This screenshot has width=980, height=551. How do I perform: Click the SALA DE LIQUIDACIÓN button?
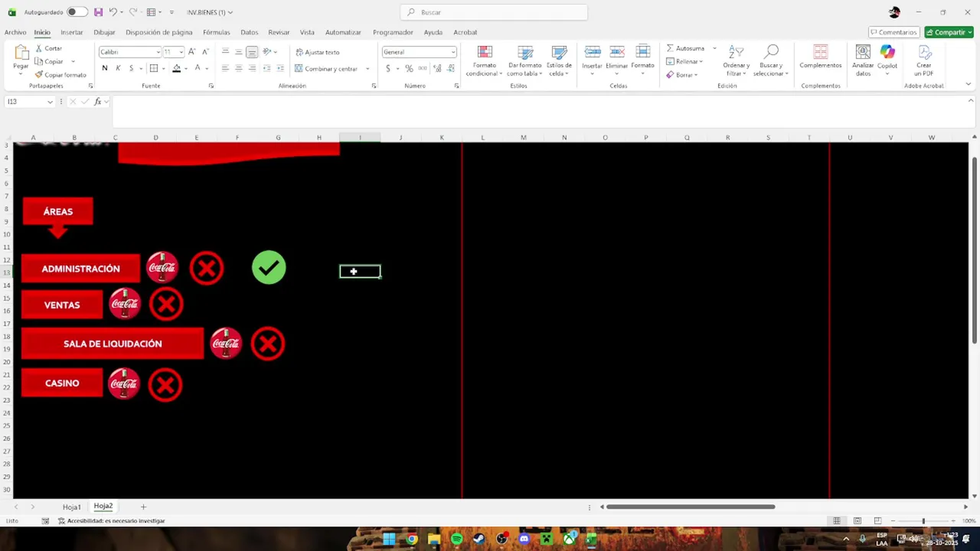coord(113,344)
